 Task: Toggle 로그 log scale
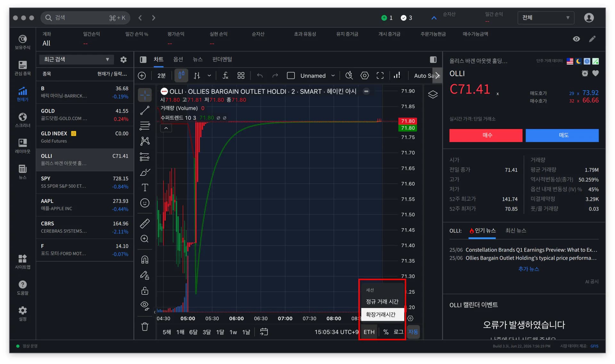pyautogui.click(x=398, y=332)
